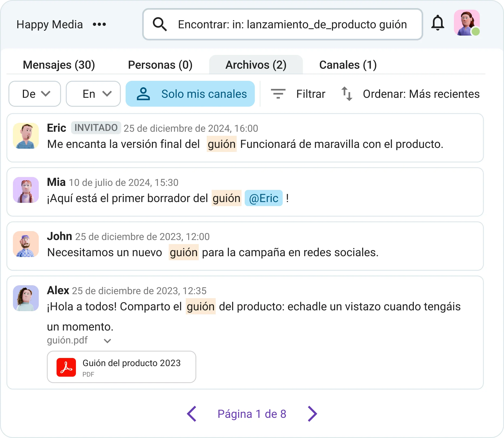This screenshot has width=504, height=438.
Task: Click Mia's avatar picture
Action: click(26, 190)
